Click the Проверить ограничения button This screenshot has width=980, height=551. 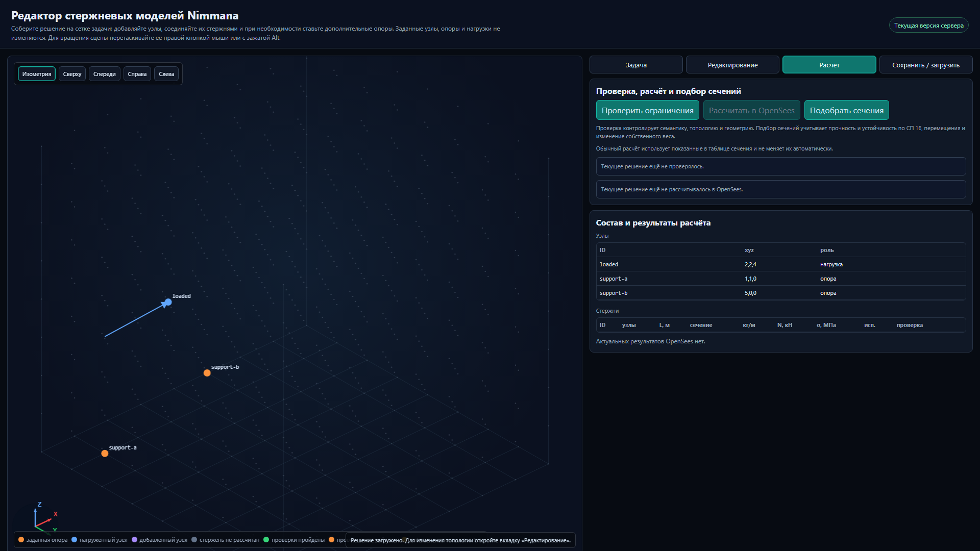[648, 110]
